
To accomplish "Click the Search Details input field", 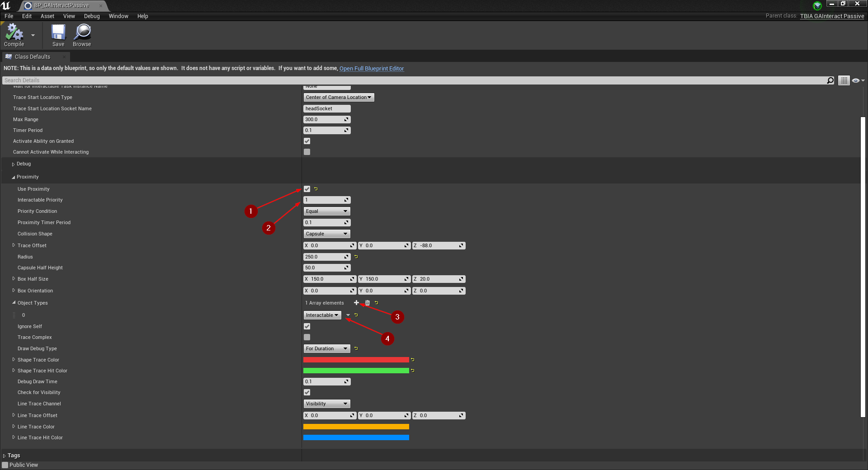I will tap(414, 80).
